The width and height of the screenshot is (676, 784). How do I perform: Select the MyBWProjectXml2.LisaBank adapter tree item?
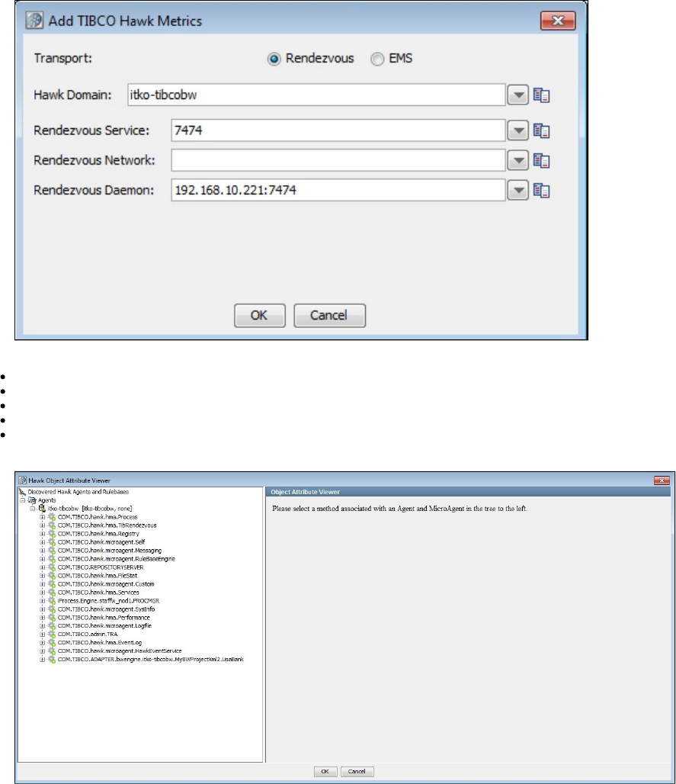(x=150, y=660)
